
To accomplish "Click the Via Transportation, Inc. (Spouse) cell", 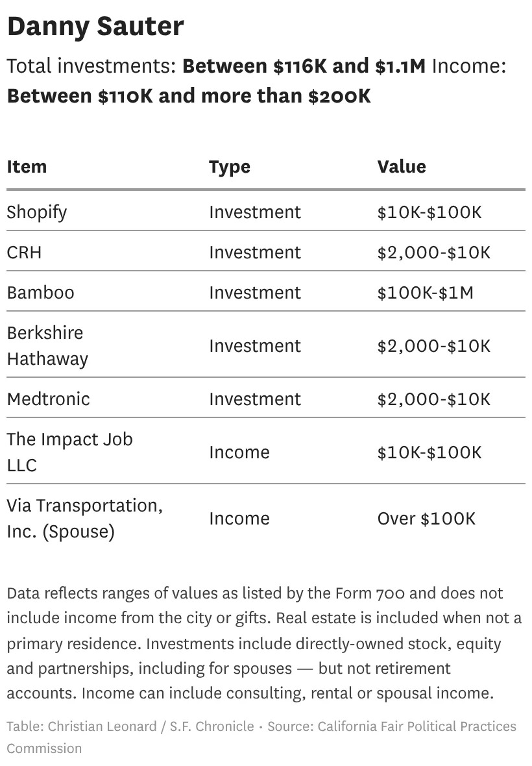I will click(x=84, y=518).
